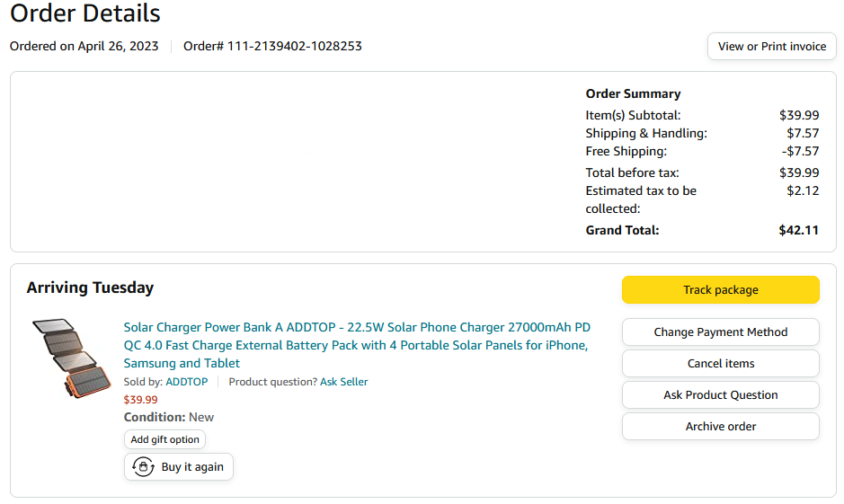Open View or Print invoice

click(x=771, y=46)
